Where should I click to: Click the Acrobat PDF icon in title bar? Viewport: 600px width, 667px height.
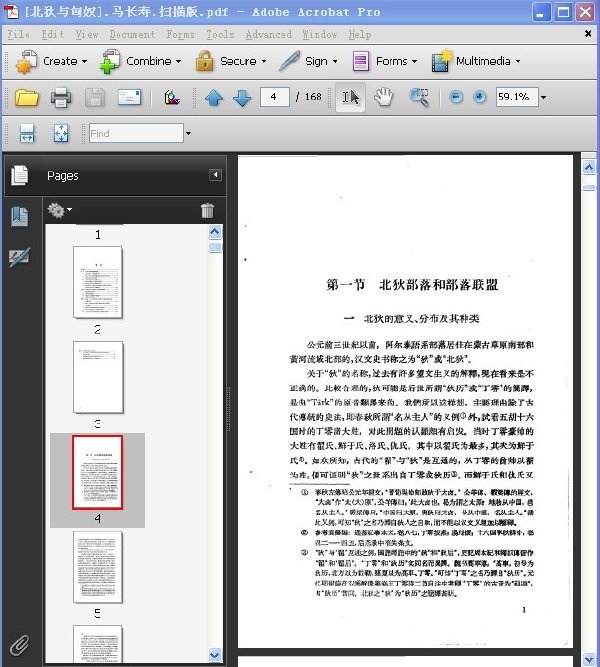point(11,12)
